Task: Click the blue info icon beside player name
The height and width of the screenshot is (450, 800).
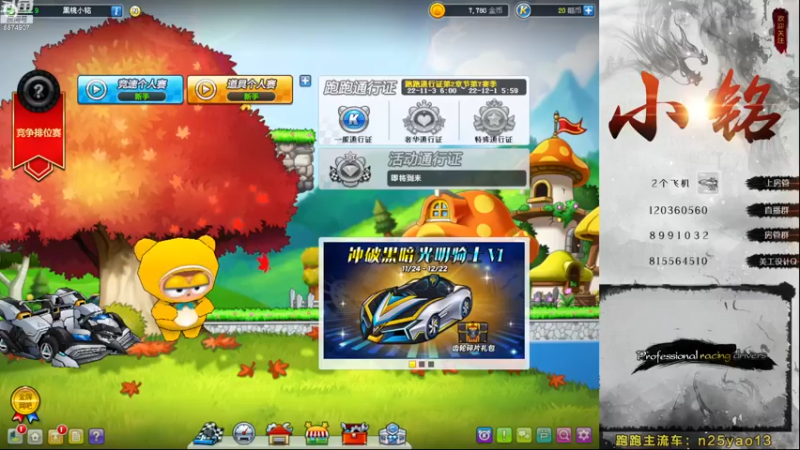Action: 116,11
